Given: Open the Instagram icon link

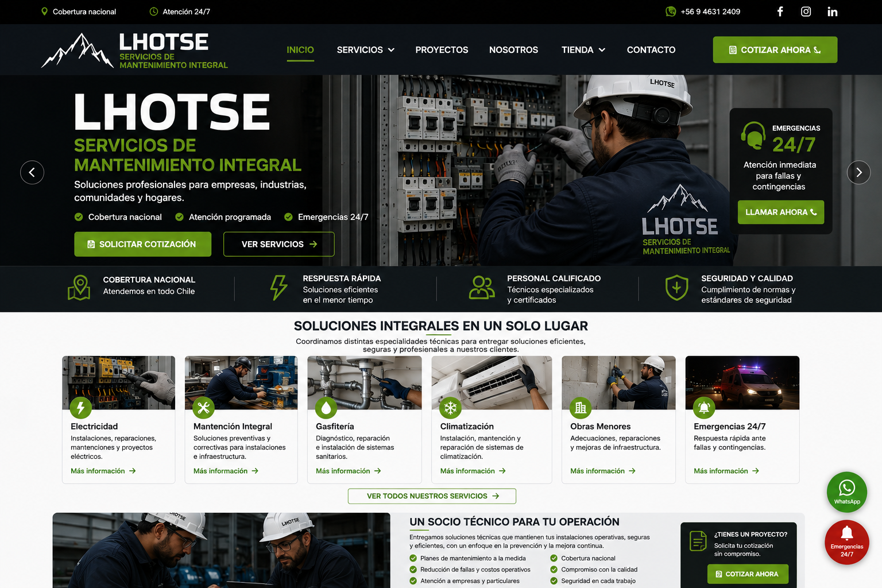Looking at the screenshot, I should [806, 11].
